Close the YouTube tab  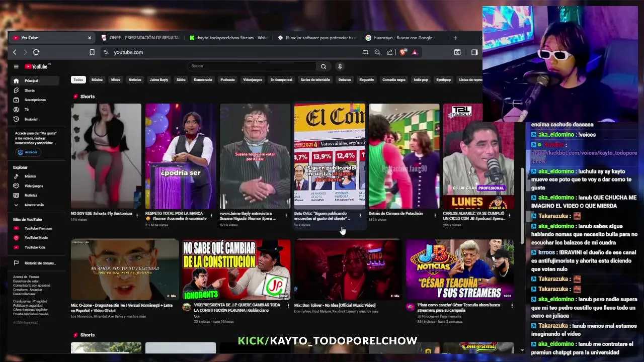point(90,38)
